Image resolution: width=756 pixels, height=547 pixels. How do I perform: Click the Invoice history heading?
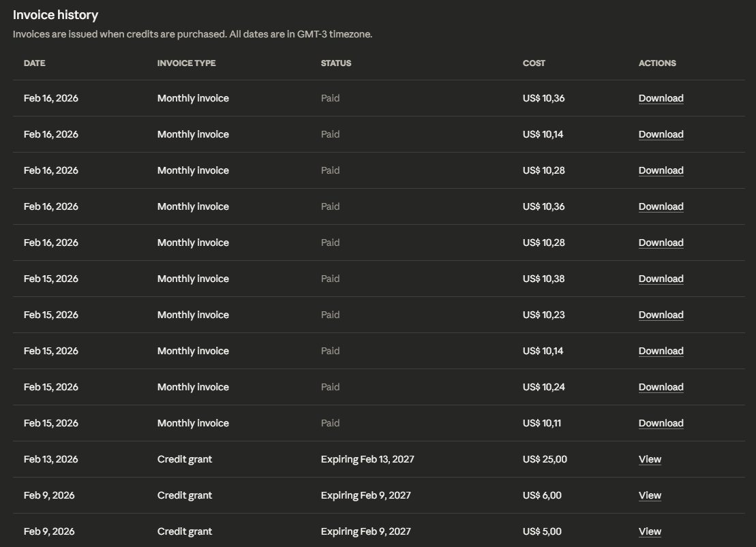click(x=55, y=15)
